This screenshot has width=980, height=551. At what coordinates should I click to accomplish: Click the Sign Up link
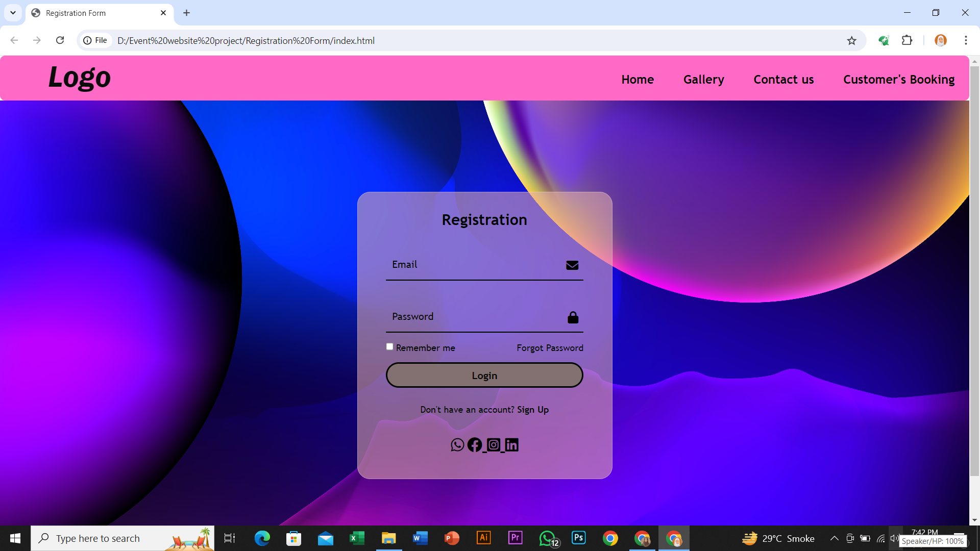click(533, 410)
